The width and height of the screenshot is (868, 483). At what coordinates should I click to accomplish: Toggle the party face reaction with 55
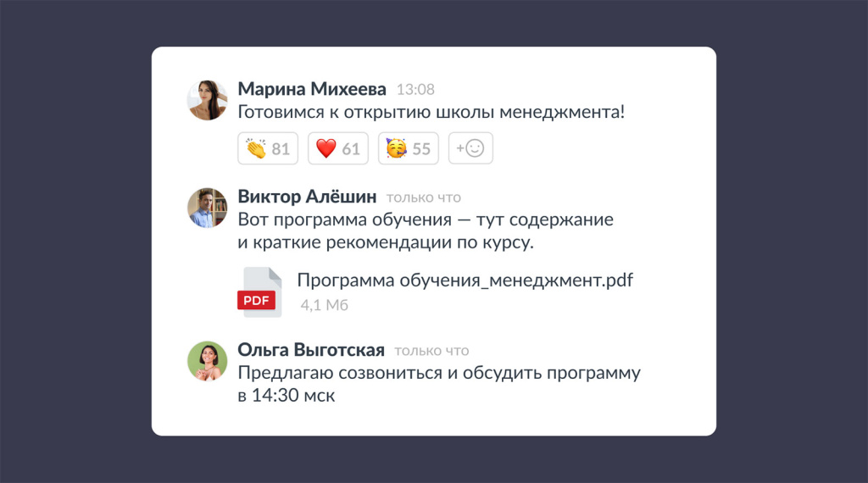coord(408,149)
